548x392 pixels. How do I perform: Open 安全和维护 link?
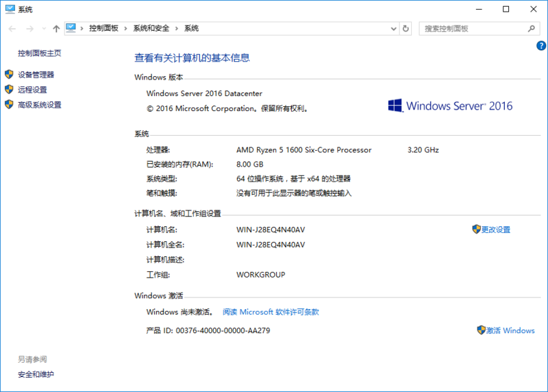coord(36,374)
